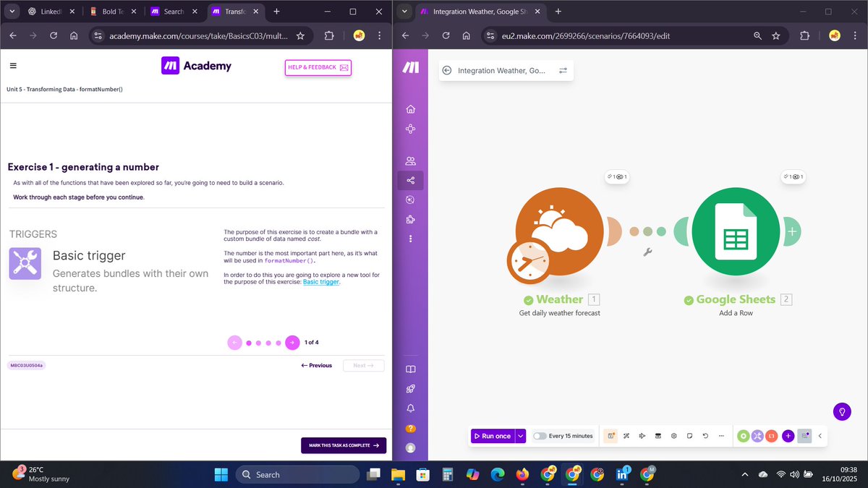Image resolution: width=868 pixels, height=488 pixels.
Task: Click the Make logo in purple sidebar
Action: (x=411, y=67)
